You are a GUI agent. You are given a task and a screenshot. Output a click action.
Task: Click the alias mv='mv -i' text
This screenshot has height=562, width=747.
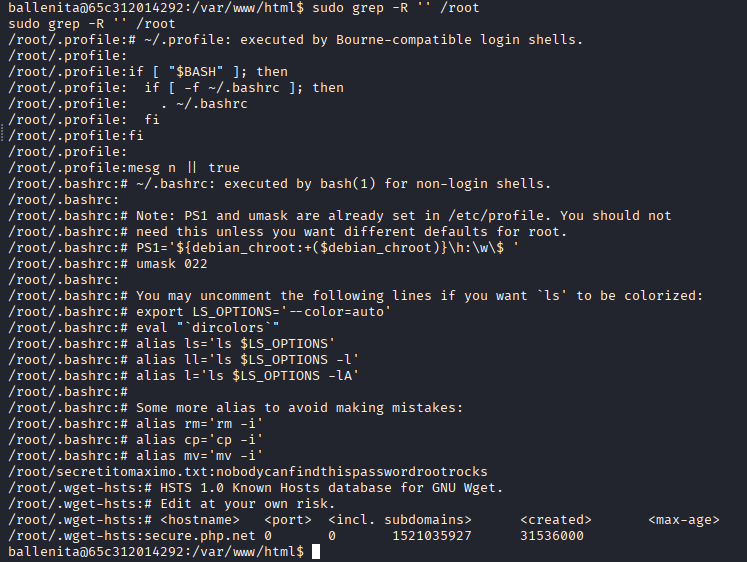(196, 456)
